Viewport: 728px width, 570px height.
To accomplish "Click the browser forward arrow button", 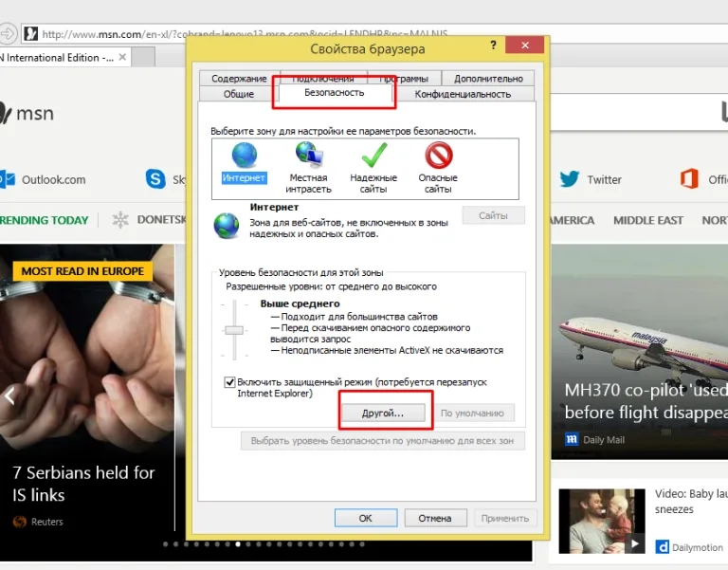I will point(8,33).
